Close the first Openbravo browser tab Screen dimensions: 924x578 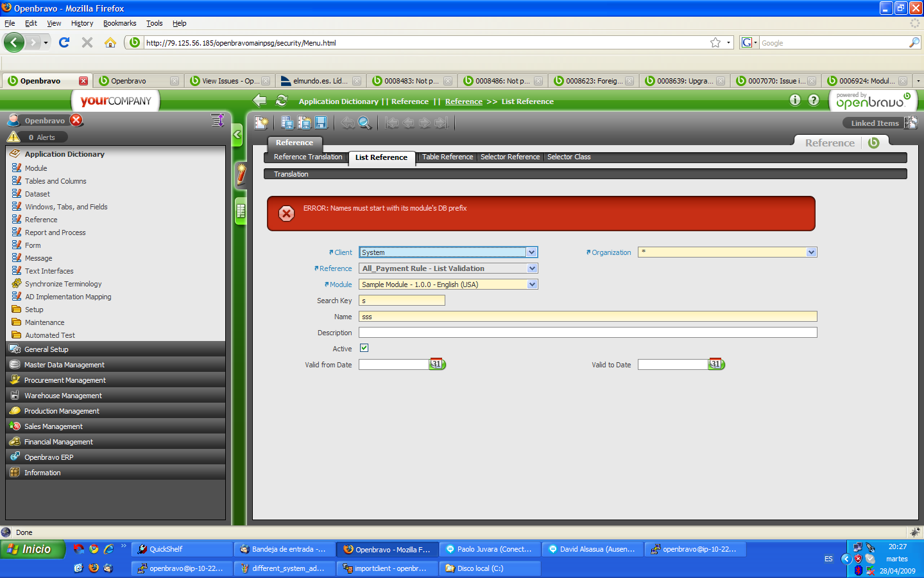tap(83, 81)
